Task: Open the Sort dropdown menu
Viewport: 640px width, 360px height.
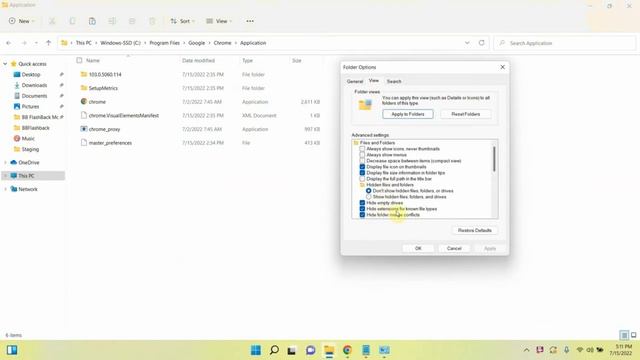Action: click(182, 21)
